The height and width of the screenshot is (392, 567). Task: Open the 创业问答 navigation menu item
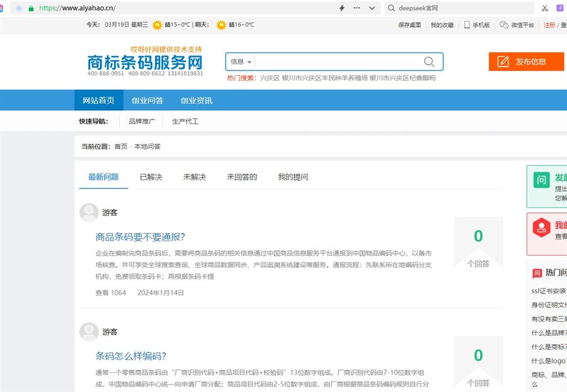click(147, 101)
